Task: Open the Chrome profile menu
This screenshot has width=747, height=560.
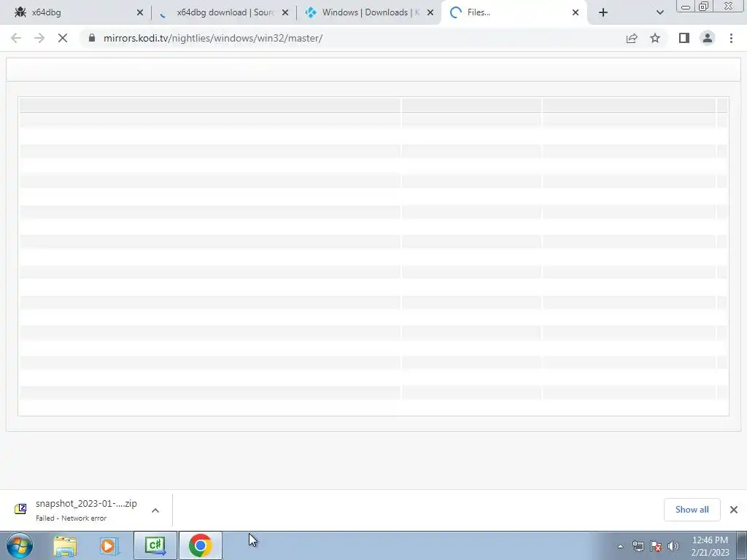Action: [x=708, y=38]
